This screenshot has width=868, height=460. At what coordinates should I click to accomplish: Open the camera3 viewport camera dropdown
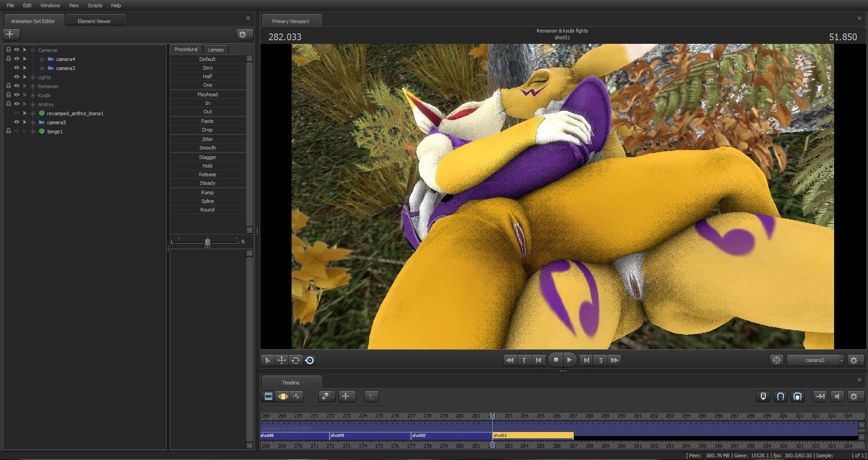coord(816,360)
